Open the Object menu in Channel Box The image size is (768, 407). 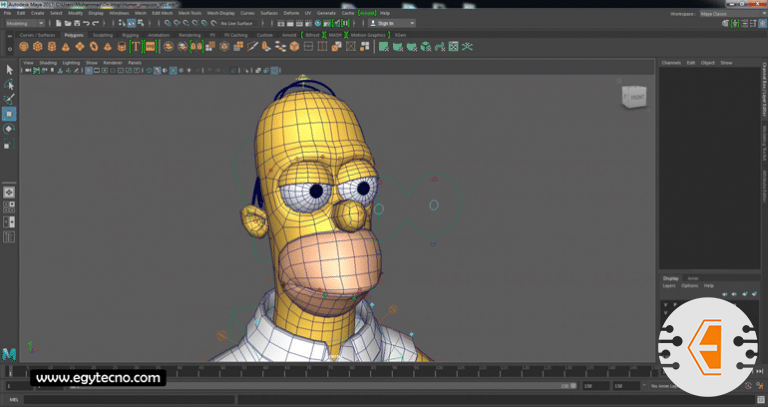click(x=707, y=63)
